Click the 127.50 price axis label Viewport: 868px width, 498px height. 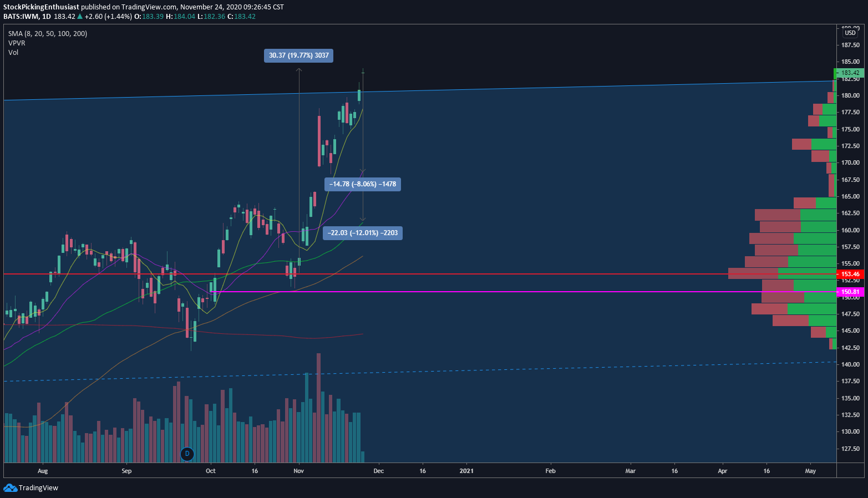[850, 449]
